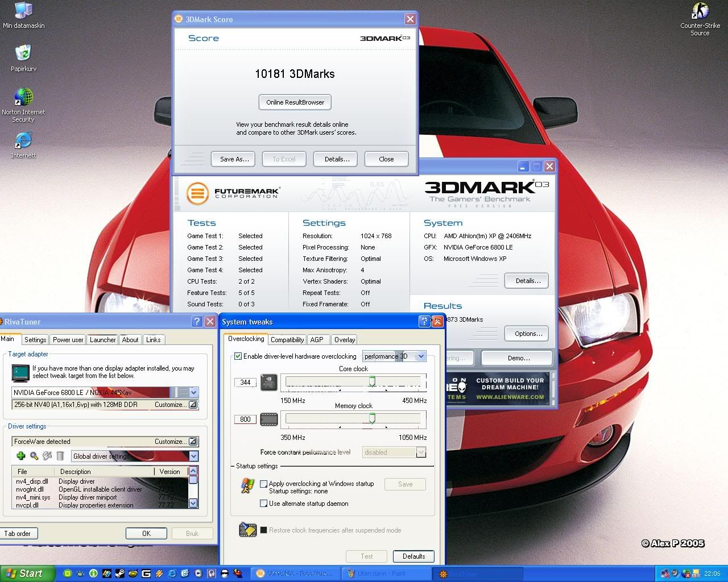Click the GPU chip icon beside Core clock
728x582 pixels.
pos(269,383)
